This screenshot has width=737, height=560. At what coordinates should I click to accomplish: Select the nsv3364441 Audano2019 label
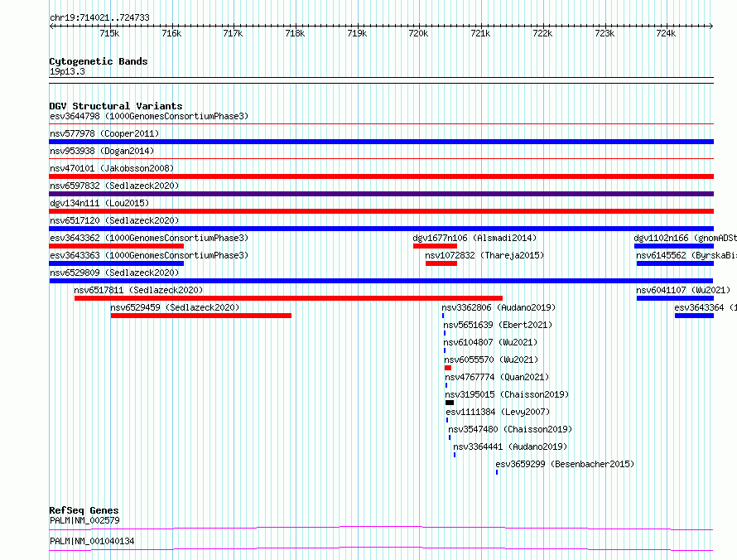click(x=510, y=447)
